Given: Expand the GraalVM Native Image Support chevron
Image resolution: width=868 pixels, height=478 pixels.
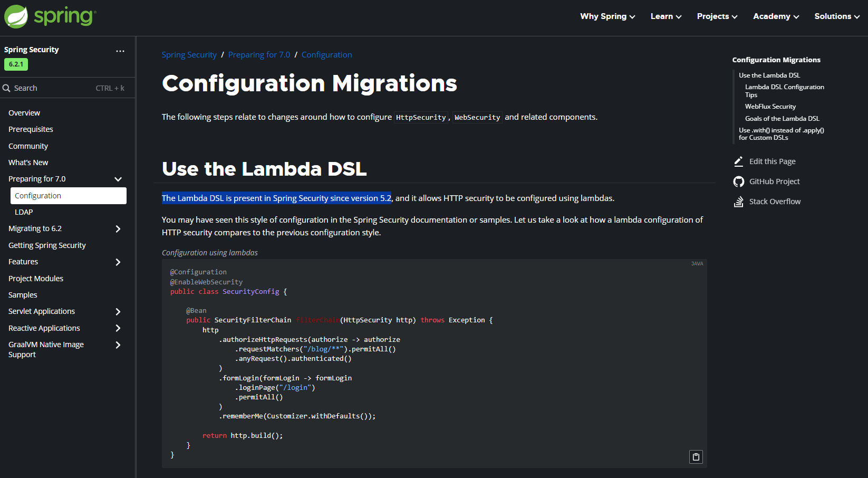Looking at the screenshot, I should pyautogui.click(x=118, y=345).
